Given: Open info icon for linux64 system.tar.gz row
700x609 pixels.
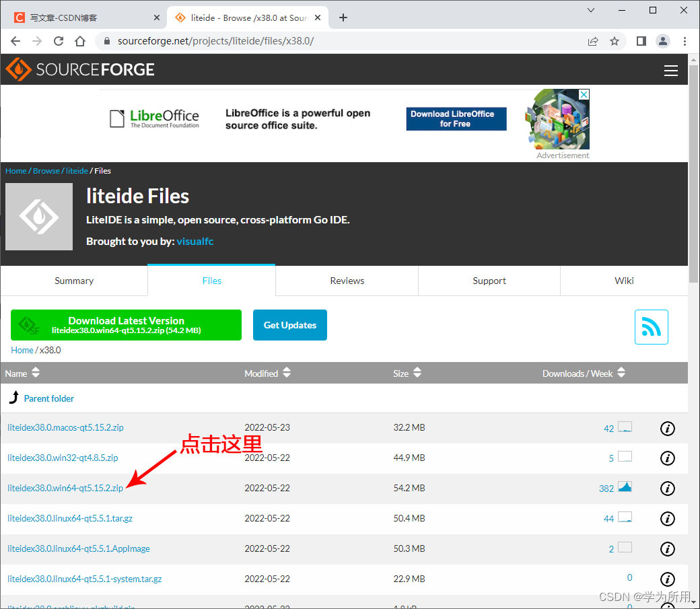Looking at the screenshot, I should [668, 579].
